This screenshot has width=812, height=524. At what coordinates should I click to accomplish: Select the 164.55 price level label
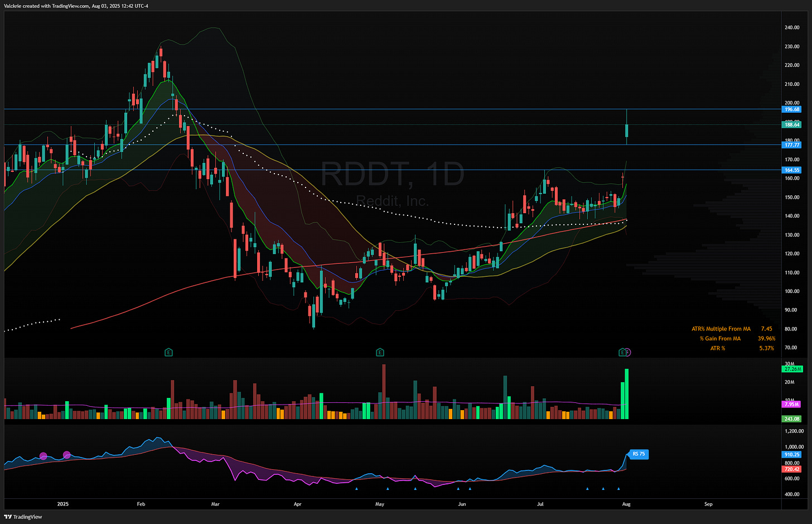[792, 170]
